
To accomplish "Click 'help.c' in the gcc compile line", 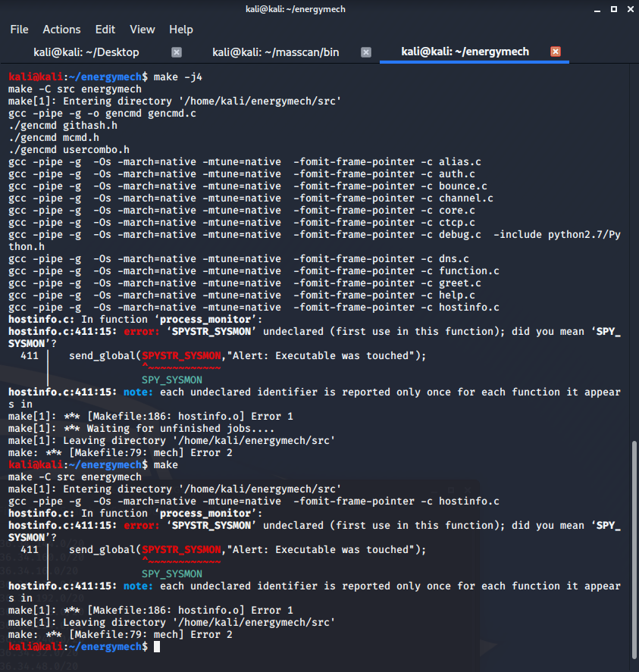I will pos(457,295).
